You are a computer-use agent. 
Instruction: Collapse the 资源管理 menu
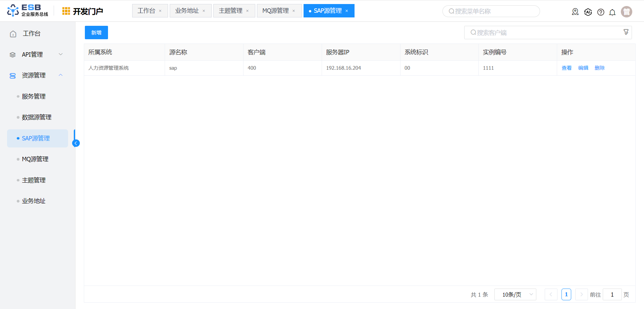pyautogui.click(x=61, y=75)
